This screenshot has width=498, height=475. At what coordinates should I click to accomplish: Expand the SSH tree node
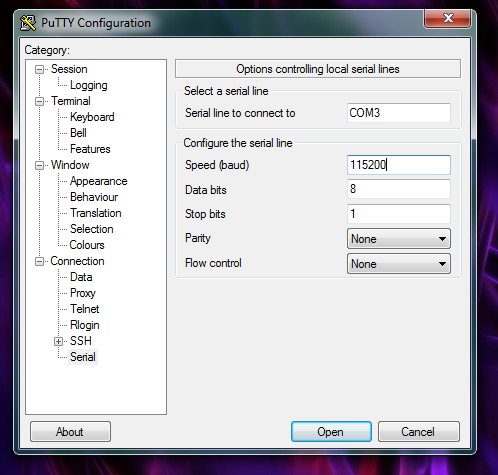(x=58, y=341)
